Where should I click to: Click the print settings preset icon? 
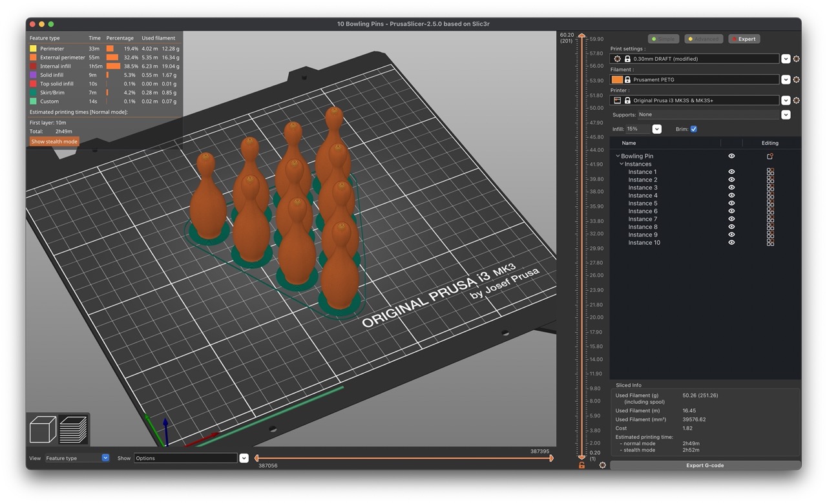[x=617, y=59]
